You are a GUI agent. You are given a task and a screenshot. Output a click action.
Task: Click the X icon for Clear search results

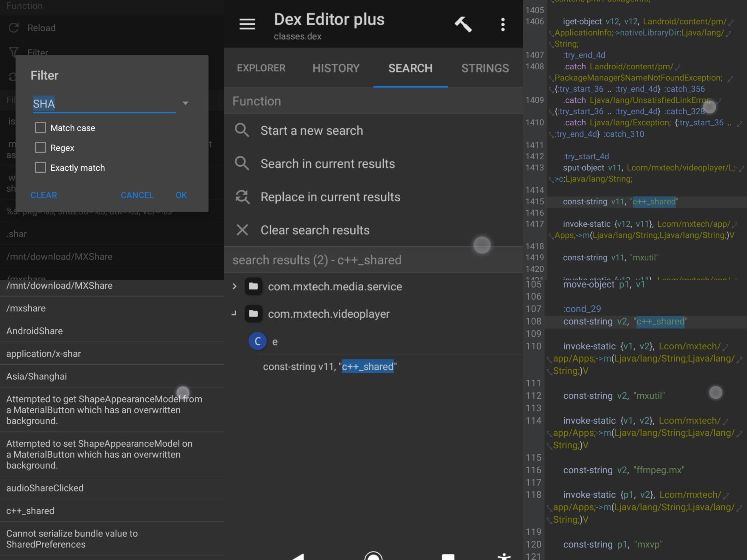pyautogui.click(x=242, y=230)
